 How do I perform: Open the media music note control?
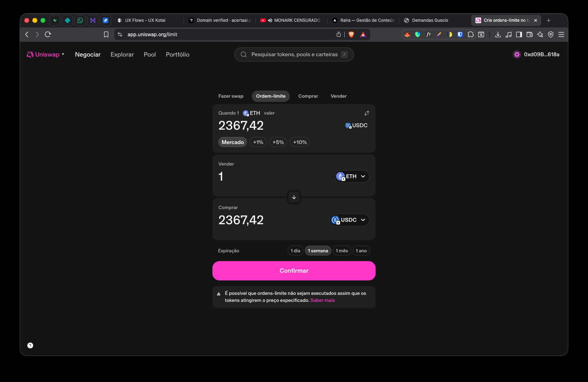[x=509, y=34]
